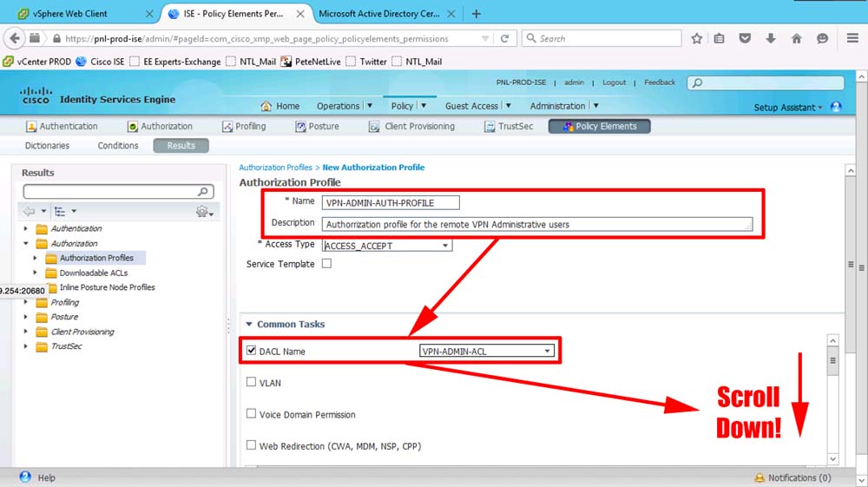Open the Policy menu
The image size is (868, 487).
(x=409, y=106)
